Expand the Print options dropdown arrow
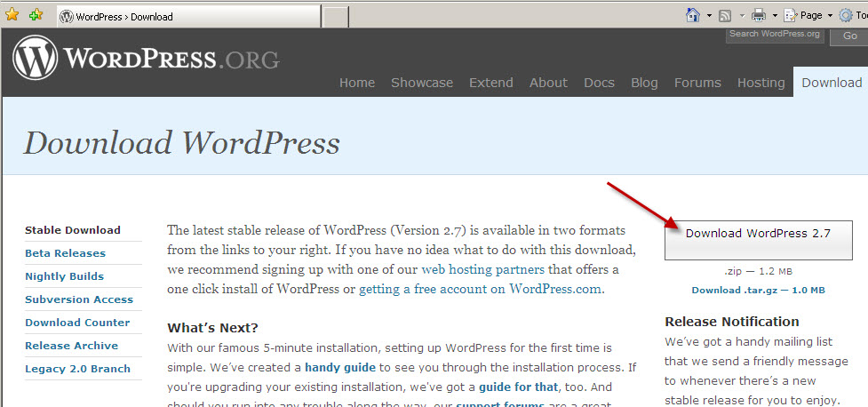 click(775, 16)
